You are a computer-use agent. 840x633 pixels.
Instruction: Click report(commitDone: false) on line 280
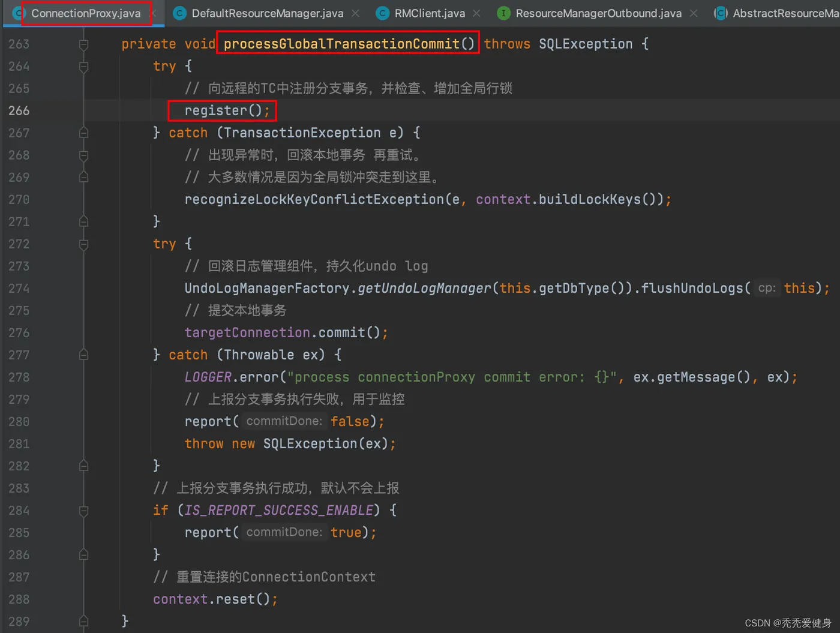[x=284, y=421]
